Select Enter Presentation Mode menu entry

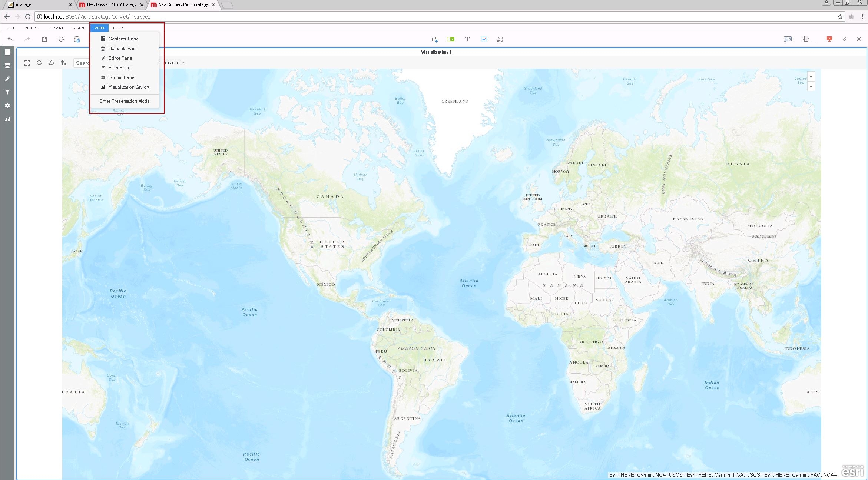(125, 101)
